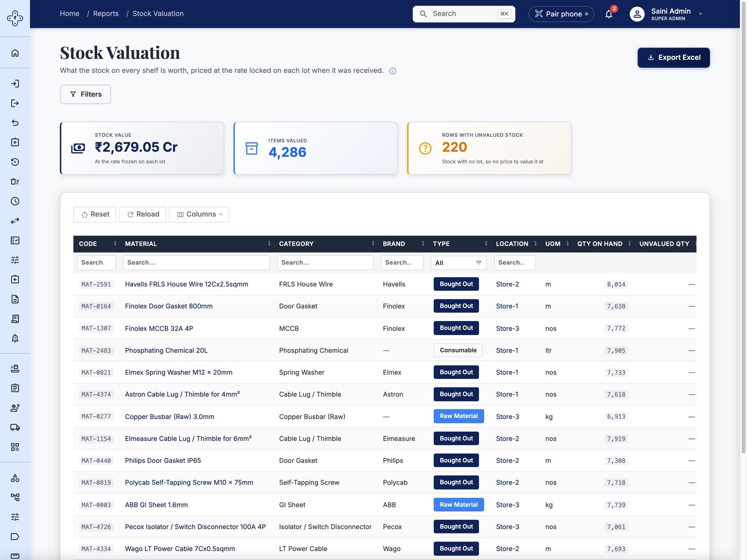Image resolution: width=747 pixels, height=560 pixels.
Task: Open the checklist icon in the sidebar
Action: [15, 240]
